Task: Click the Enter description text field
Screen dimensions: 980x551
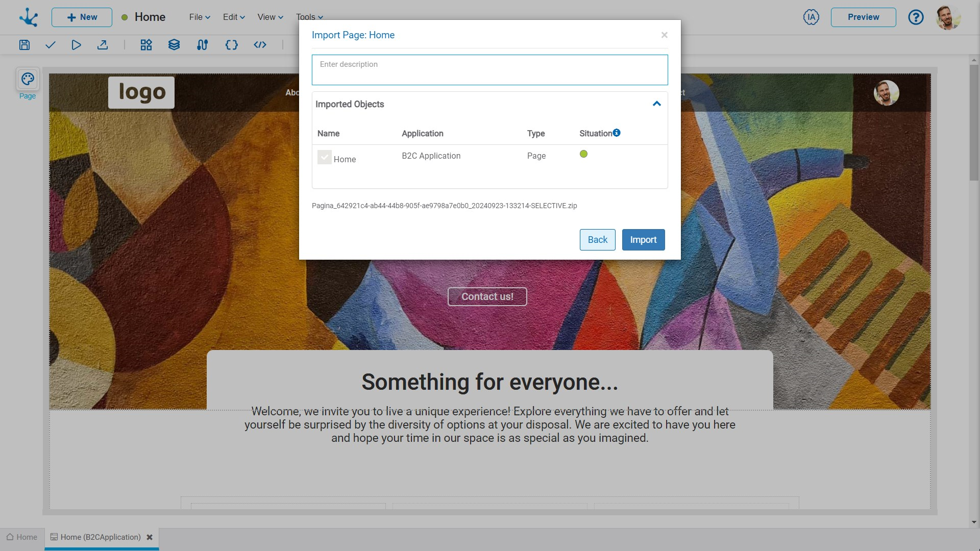Action: [489, 70]
